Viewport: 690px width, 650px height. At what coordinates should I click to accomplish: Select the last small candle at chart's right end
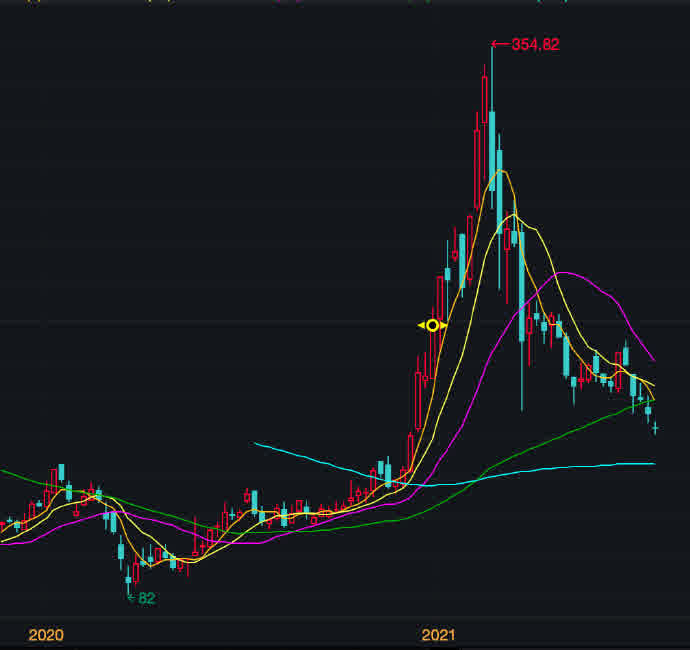coord(656,429)
